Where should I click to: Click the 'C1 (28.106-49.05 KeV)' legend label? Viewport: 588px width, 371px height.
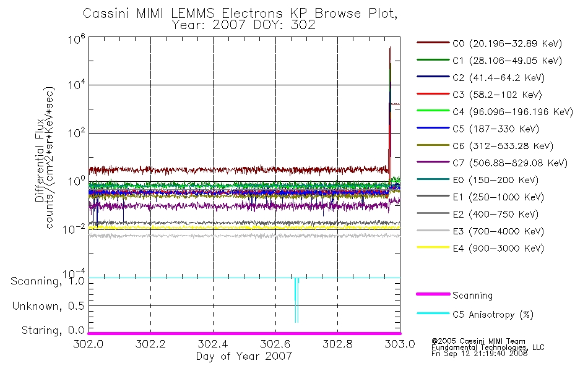[508, 61]
